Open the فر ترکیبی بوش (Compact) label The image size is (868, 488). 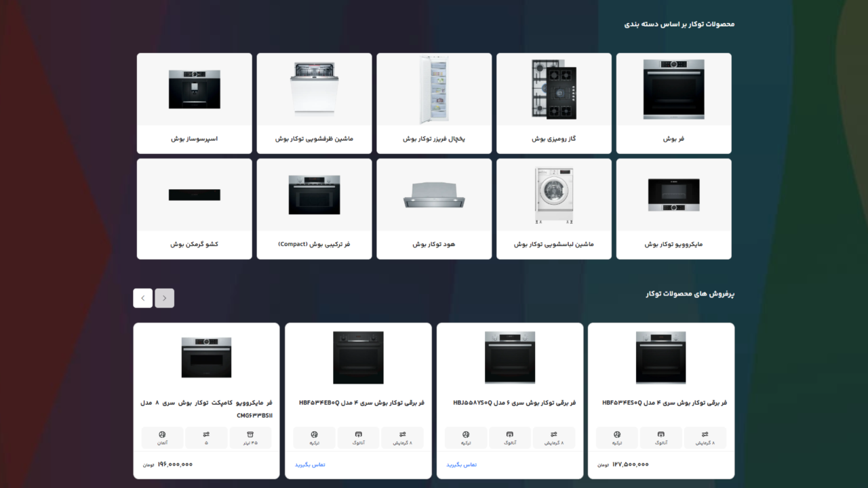coord(314,244)
